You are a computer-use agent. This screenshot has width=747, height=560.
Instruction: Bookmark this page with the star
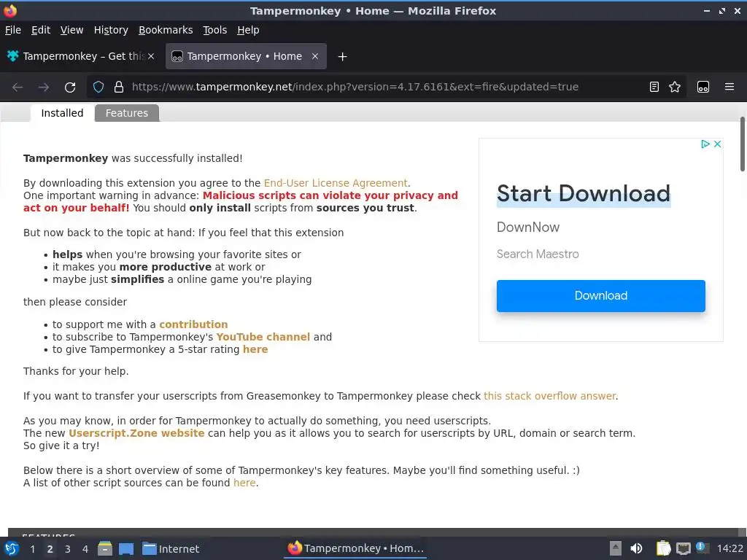(x=675, y=87)
